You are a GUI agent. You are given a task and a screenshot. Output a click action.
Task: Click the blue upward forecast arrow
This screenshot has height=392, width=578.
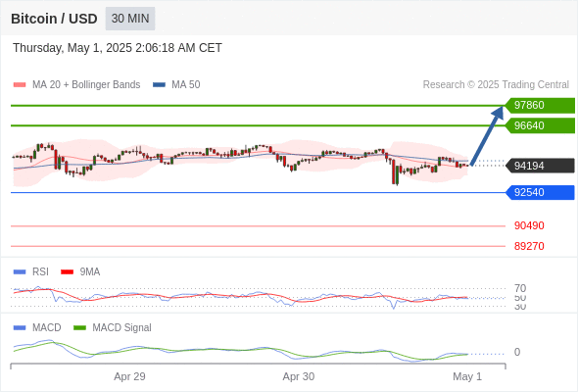tap(487, 135)
